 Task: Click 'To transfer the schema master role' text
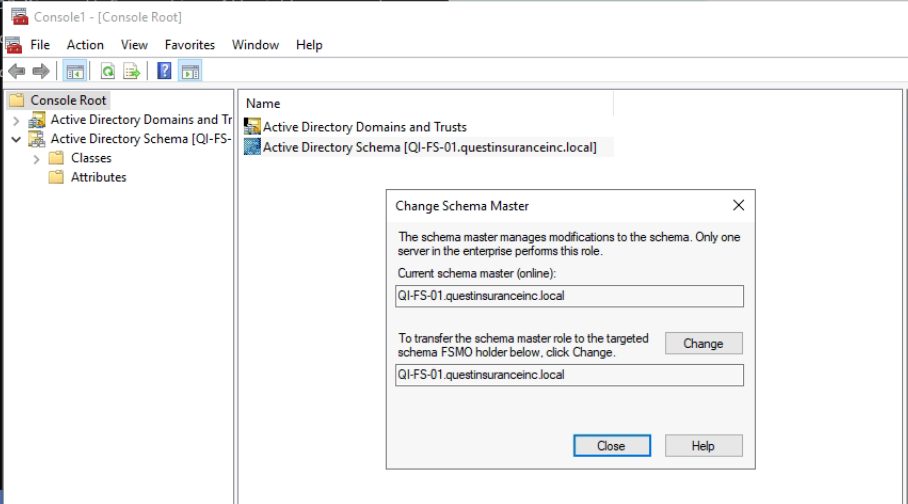pos(523,345)
